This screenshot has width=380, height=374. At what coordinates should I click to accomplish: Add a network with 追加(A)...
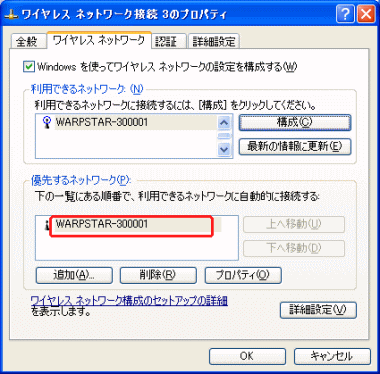[74, 275]
